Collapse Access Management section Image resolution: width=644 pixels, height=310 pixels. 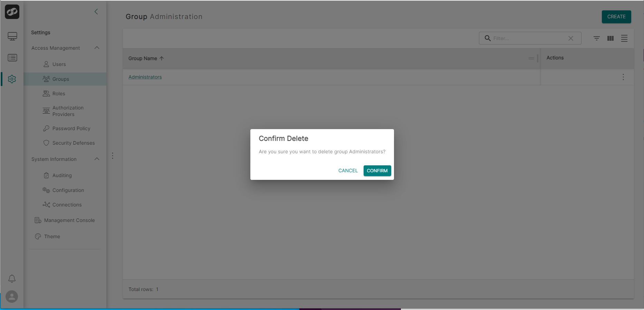point(97,48)
